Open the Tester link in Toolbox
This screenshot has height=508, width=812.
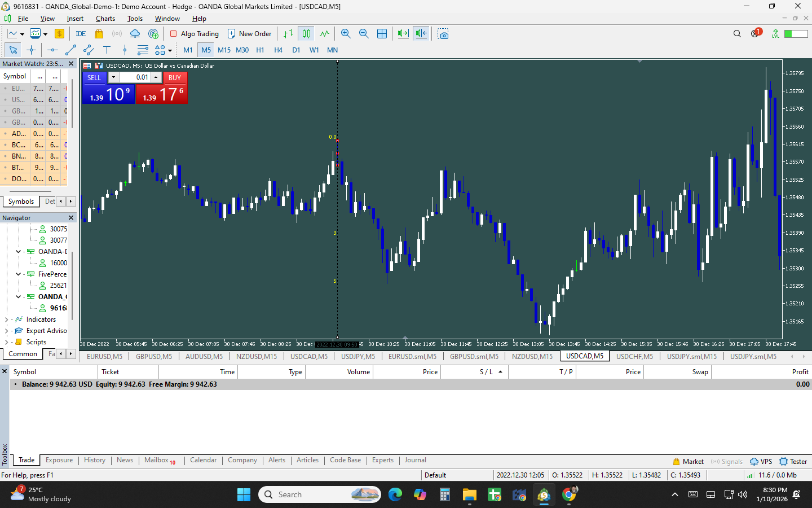pyautogui.click(x=793, y=462)
